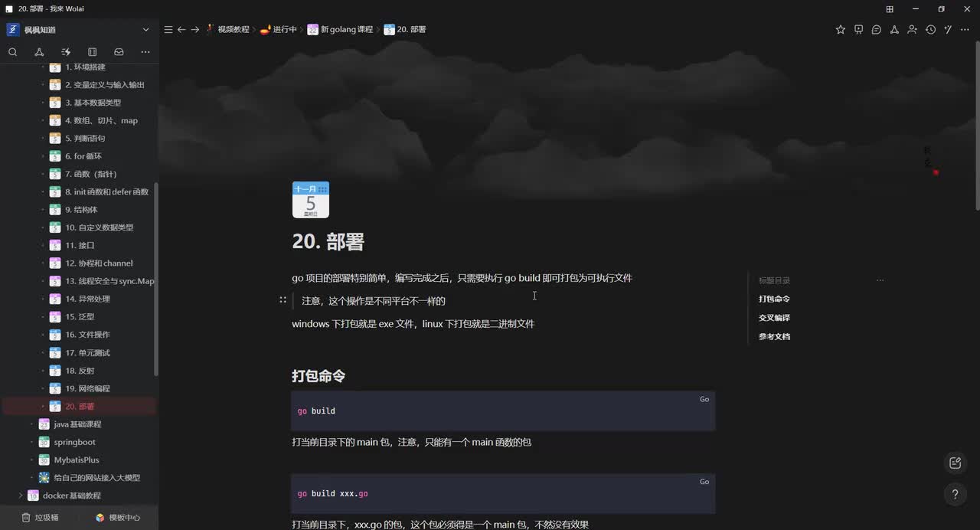Open the 枫枫知道 workspace switcher dropdown
This screenshot has width=980, height=530.
pos(145,30)
